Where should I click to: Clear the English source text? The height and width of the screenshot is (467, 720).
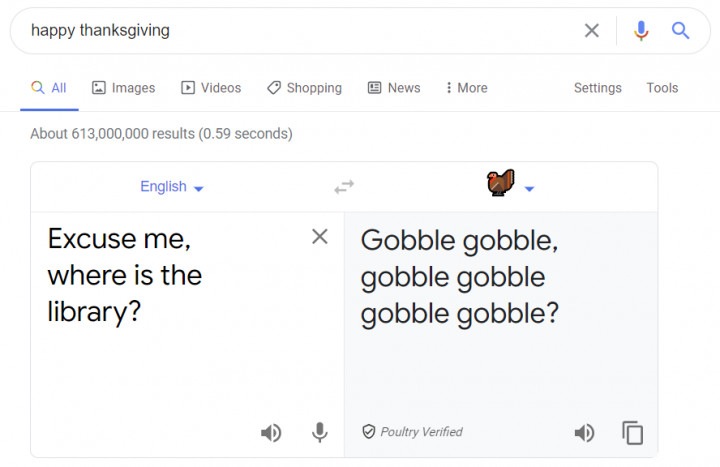point(320,236)
